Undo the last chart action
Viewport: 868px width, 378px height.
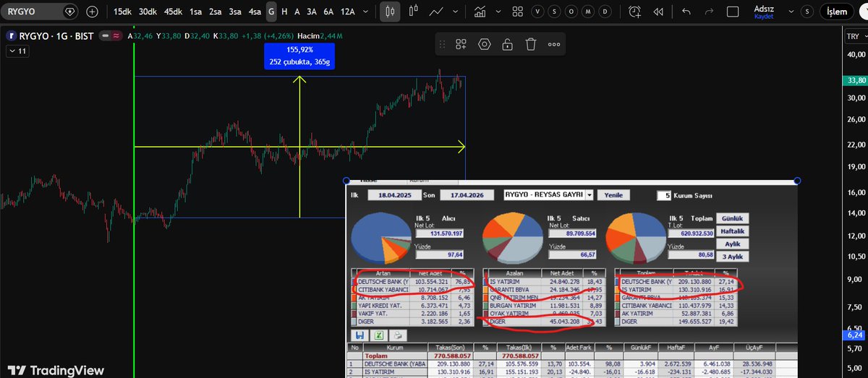(x=686, y=12)
